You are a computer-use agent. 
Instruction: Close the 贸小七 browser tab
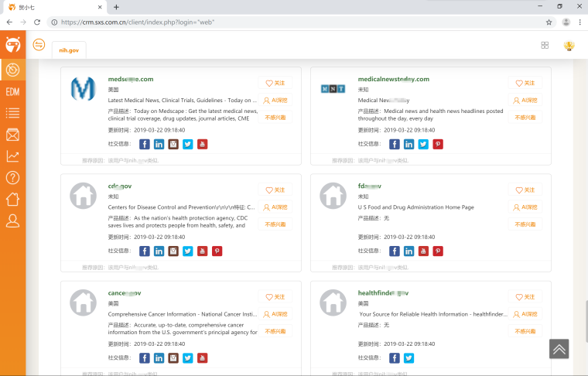(100, 7)
